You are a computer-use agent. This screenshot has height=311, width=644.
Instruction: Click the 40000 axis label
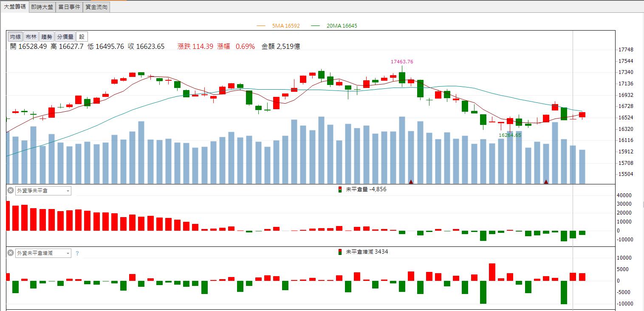[x=624, y=195]
